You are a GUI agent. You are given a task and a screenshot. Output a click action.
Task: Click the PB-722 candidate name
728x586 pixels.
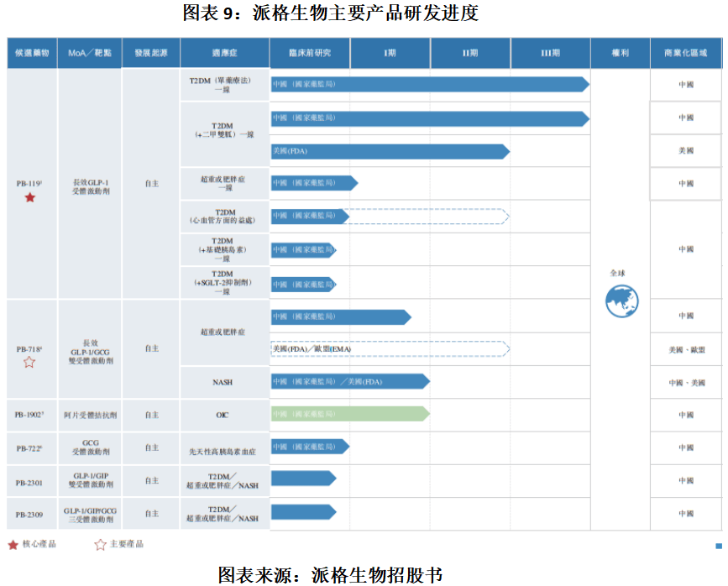(x=29, y=448)
